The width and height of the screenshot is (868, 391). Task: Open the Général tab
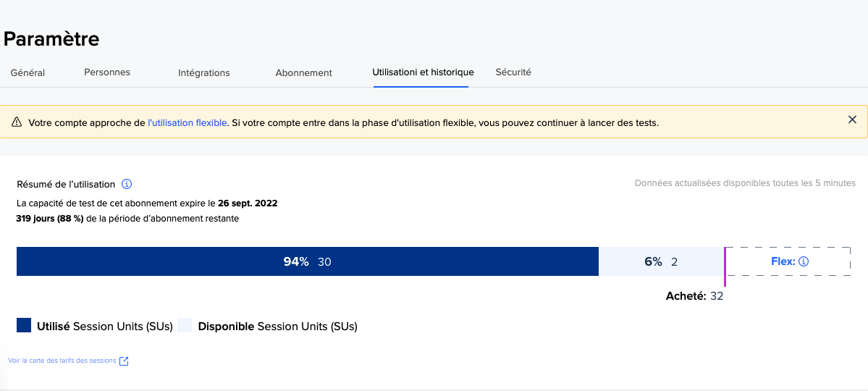pyautogui.click(x=28, y=72)
